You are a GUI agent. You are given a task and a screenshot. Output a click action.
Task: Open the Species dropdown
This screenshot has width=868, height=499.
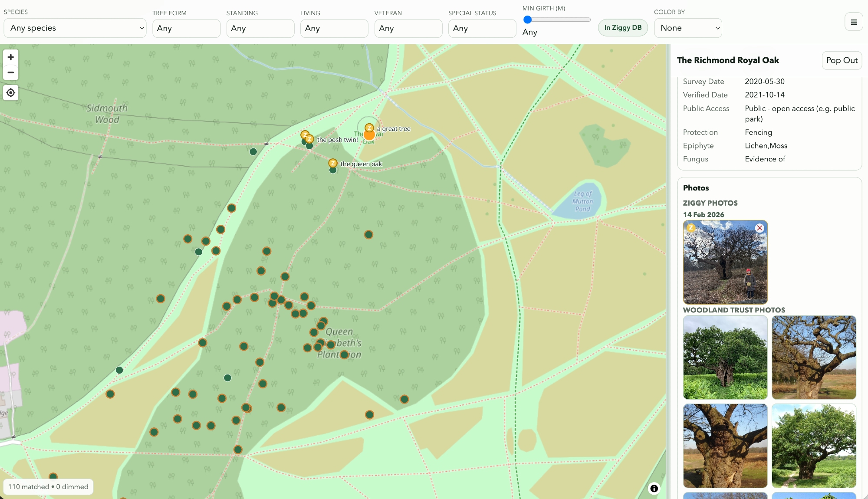pos(75,28)
